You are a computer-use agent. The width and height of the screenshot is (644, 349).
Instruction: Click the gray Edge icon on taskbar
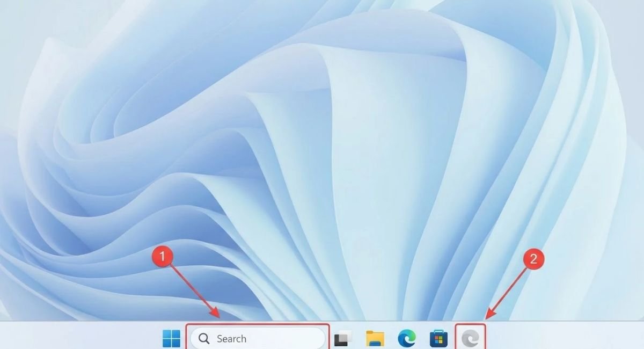point(471,339)
